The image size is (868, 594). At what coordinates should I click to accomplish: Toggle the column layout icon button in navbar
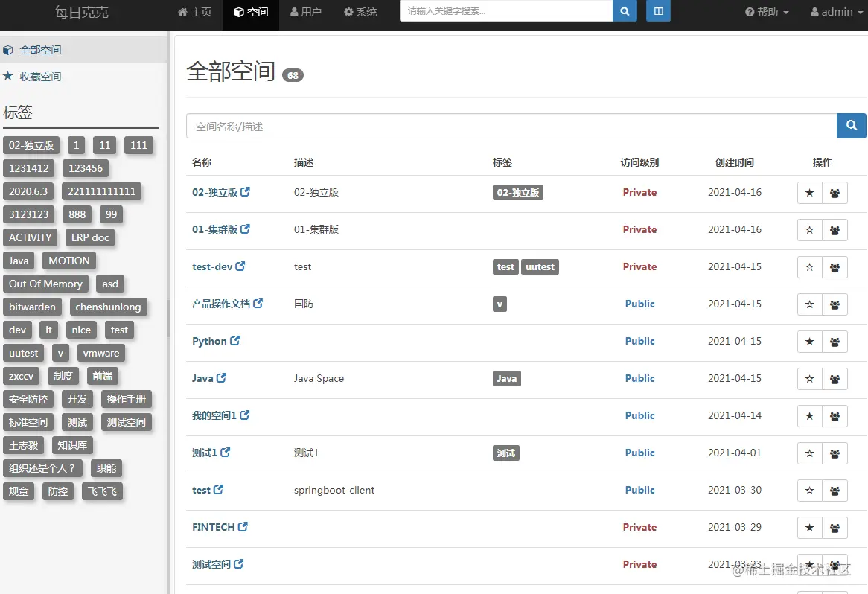click(658, 11)
